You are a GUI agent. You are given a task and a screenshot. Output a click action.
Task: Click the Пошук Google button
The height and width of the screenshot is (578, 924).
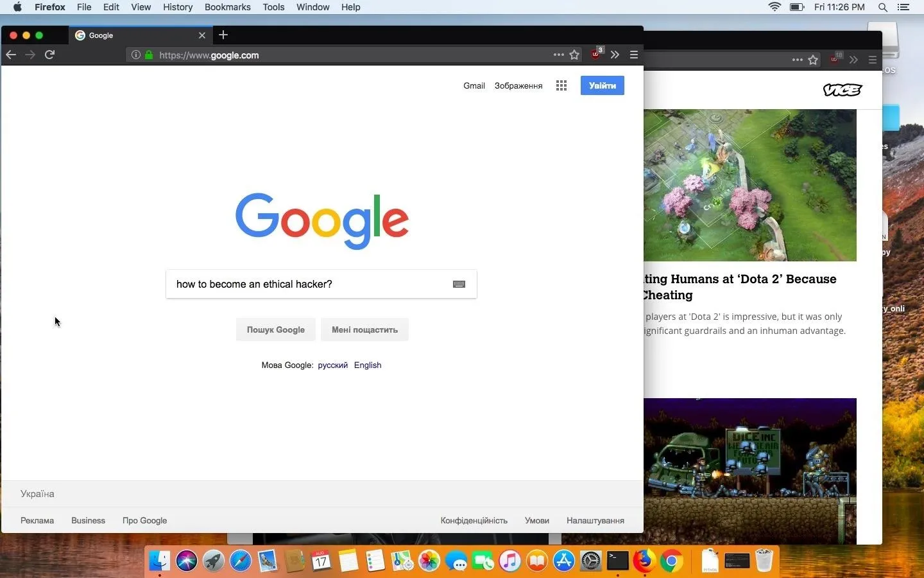pyautogui.click(x=276, y=329)
